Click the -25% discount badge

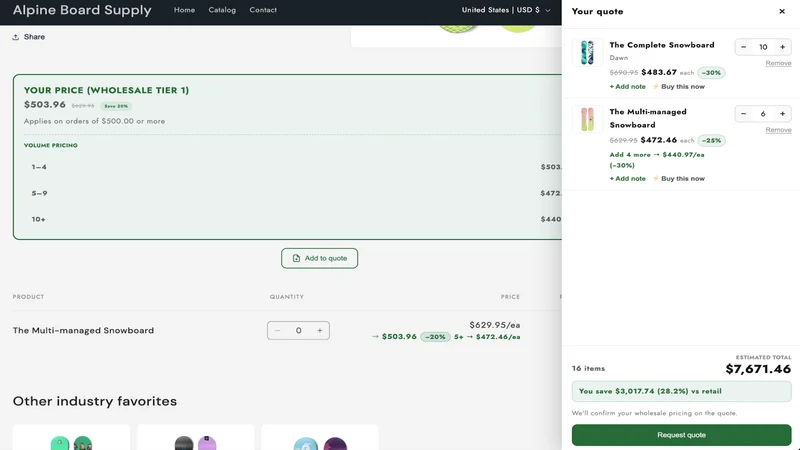[711, 140]
